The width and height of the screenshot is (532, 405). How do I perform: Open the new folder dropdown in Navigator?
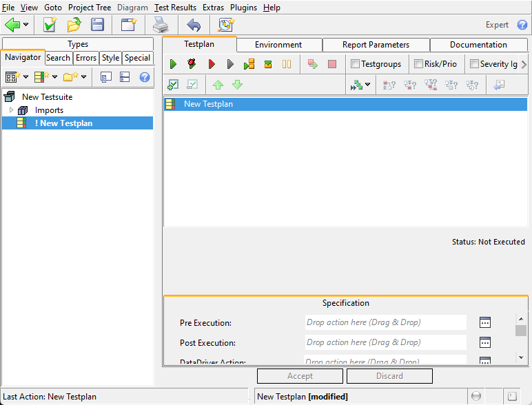[84, 76]
